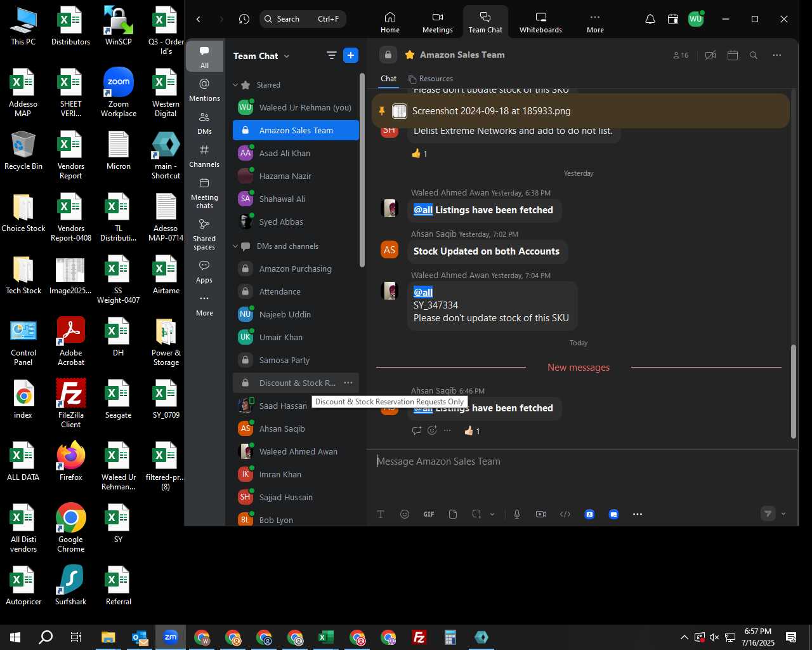Open emoji picker in composer

click(405, 514)
